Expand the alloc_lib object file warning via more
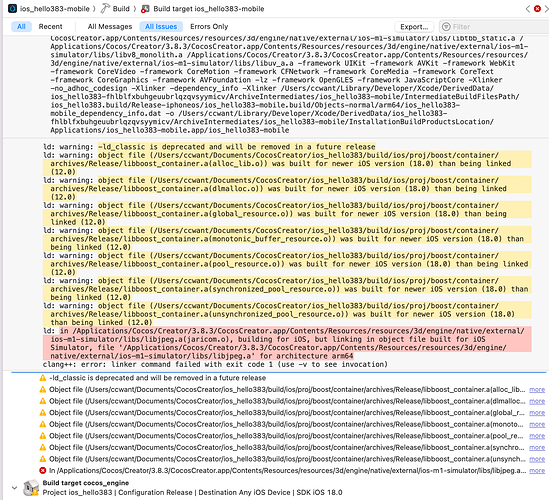The image size is (549, 500). tap(537, 390)
